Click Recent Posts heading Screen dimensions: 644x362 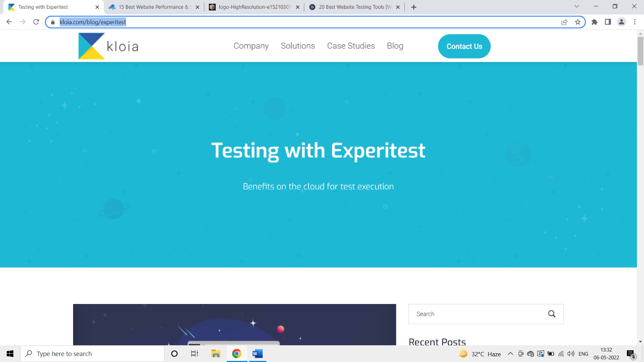(437, 342)
